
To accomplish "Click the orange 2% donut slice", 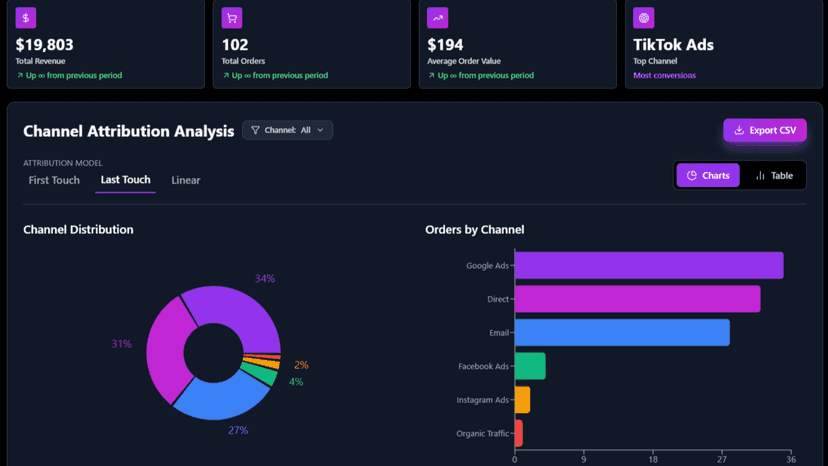I will click(264, 362).
